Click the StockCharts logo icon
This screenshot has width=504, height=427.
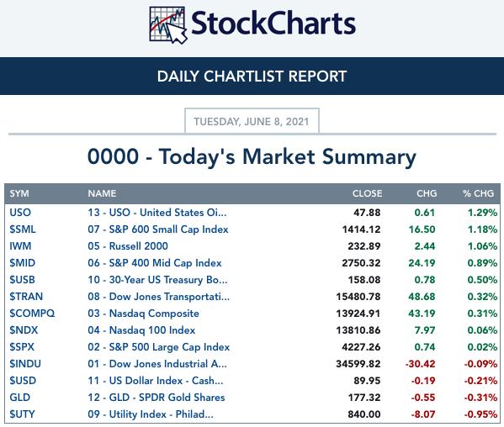click(167, 25)
